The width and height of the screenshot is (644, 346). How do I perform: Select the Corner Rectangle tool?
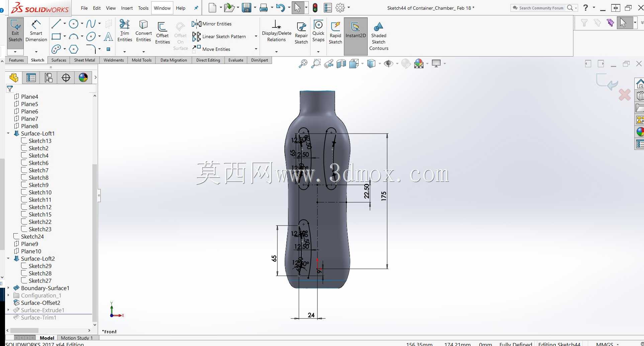pyautogui.click(x=56, y=36)
